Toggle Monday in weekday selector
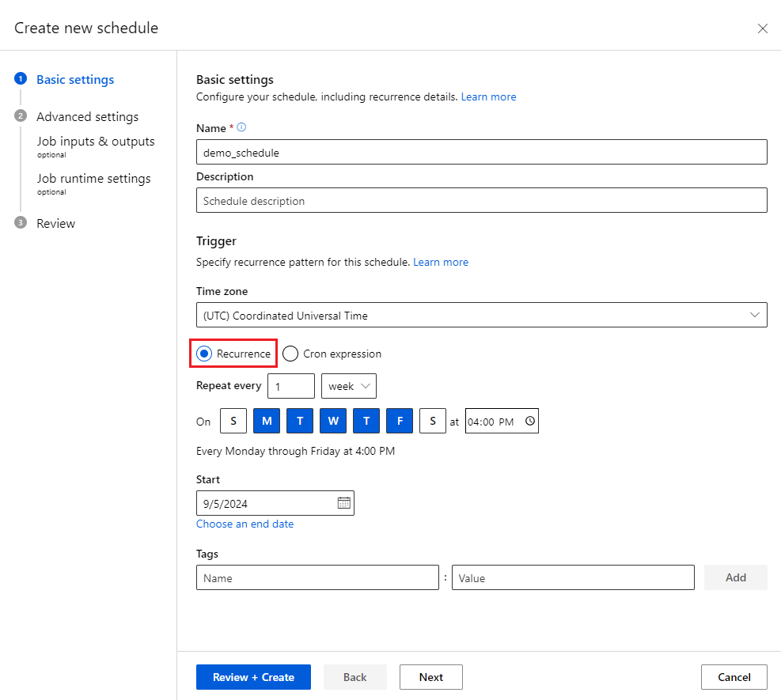Viewport: 781px width, 700px height. [267, 422]
